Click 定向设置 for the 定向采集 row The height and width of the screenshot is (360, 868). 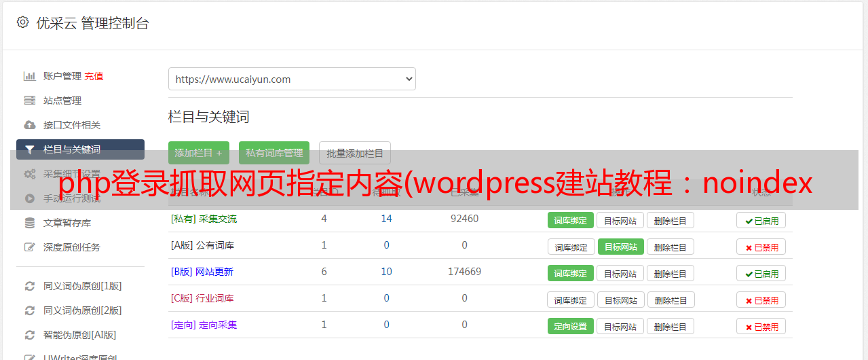click(x=571, y=326)
